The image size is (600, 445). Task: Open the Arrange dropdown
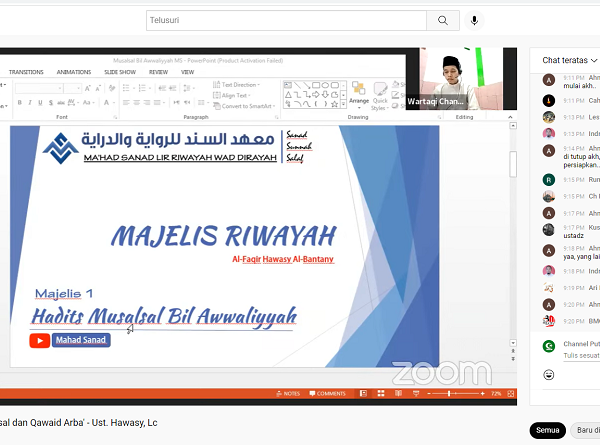[x=359, y=95]
